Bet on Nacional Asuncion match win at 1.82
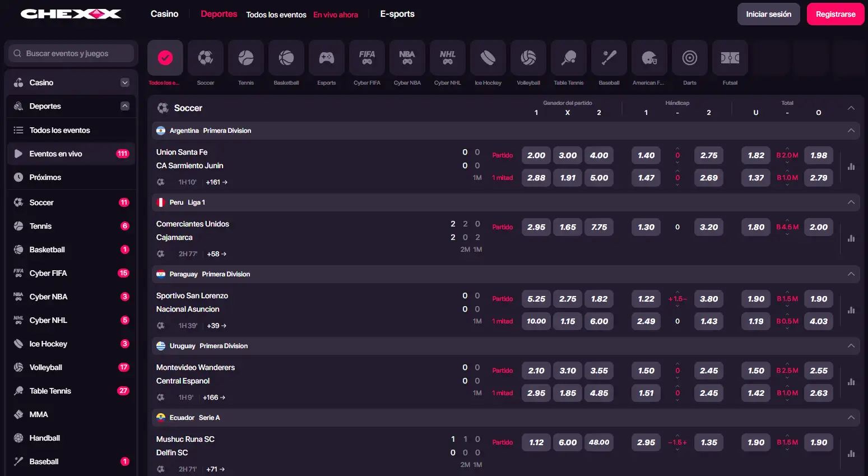 599,299
